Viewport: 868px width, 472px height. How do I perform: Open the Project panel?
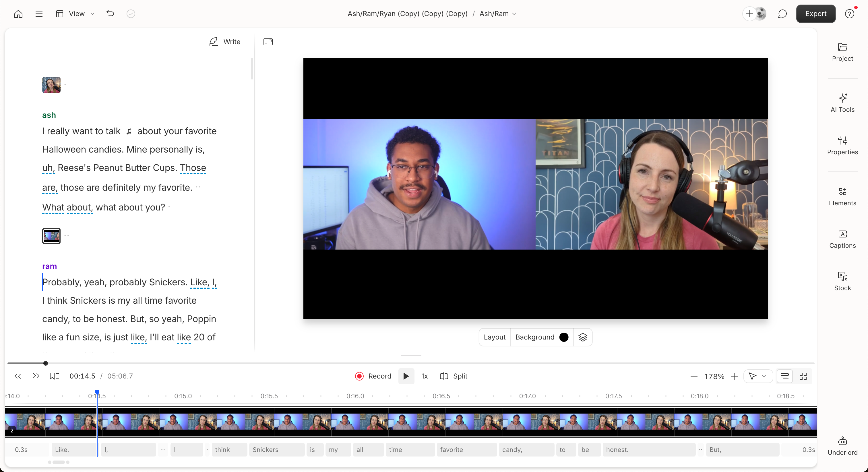click(842, 52)
